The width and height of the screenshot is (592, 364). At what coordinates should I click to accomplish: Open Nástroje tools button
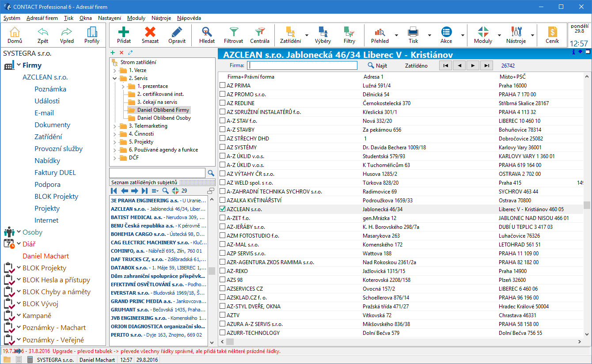pos(516,35)
